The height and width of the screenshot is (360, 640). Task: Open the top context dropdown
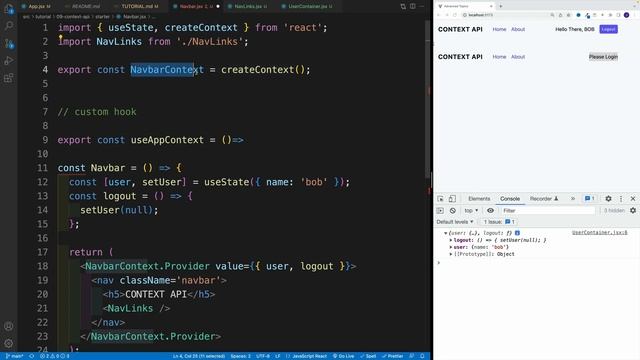pyautogui.click(x=471, y=211)
